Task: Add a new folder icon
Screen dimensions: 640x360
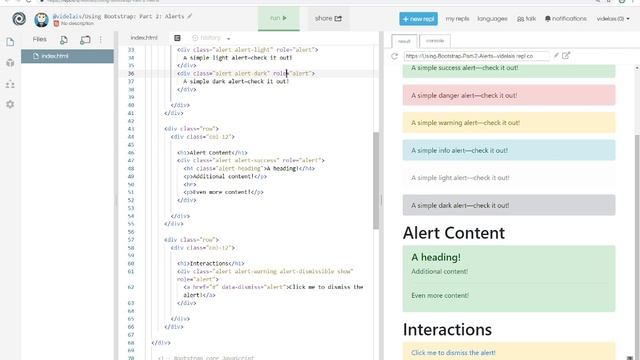Action: click(x=85, y=40)
